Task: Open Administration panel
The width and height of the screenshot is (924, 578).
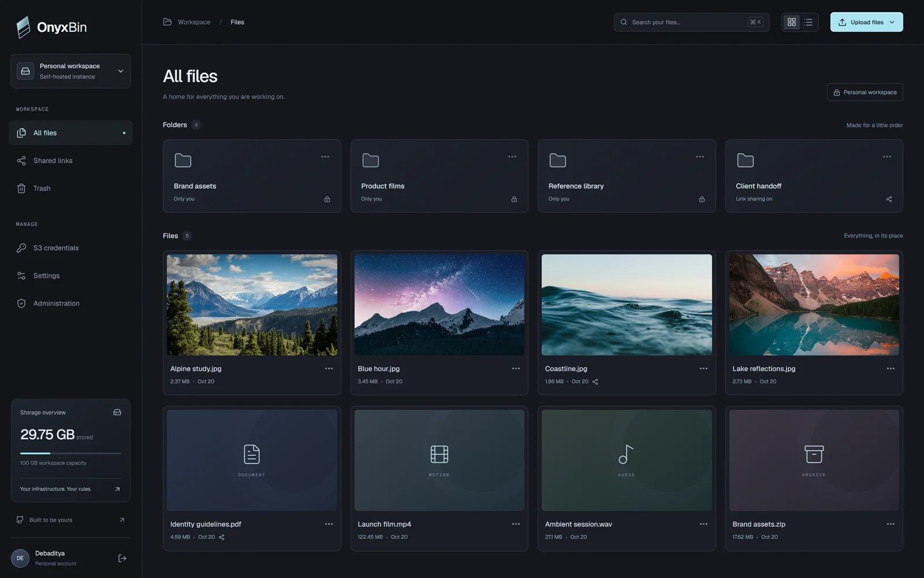Action: tap(70, 303)
